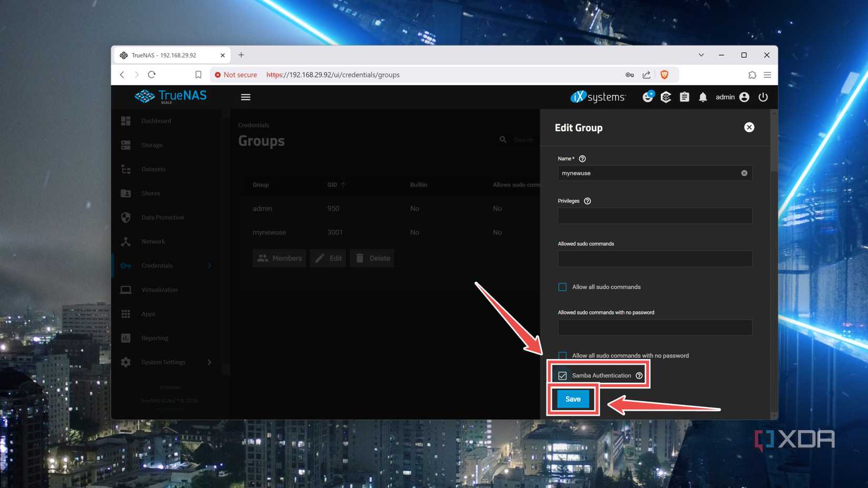The height and width of the screenshot is (488, 868).
Task: Click the Group column header
Action: (260, 185)
